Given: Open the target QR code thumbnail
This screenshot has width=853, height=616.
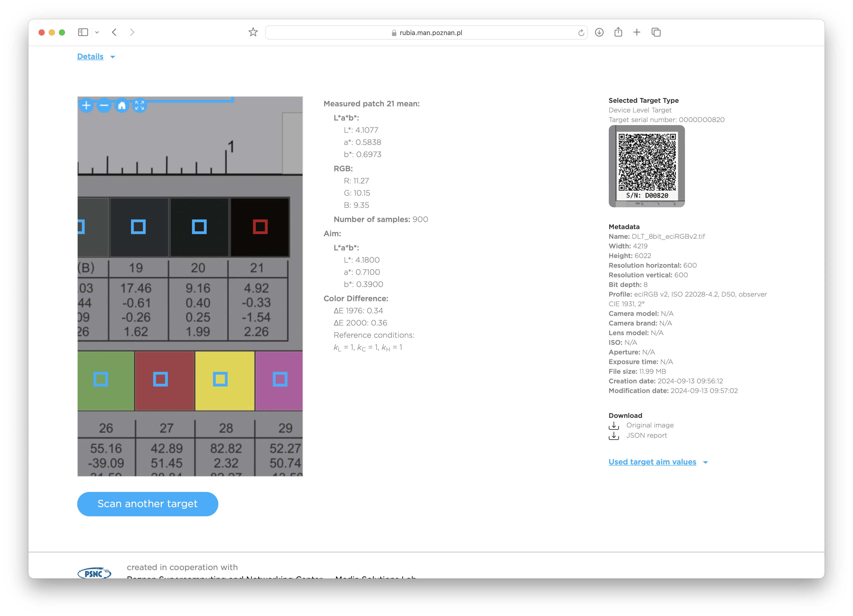Looking at the screenshot, I should pyautogui.click(x=647, y=166).
